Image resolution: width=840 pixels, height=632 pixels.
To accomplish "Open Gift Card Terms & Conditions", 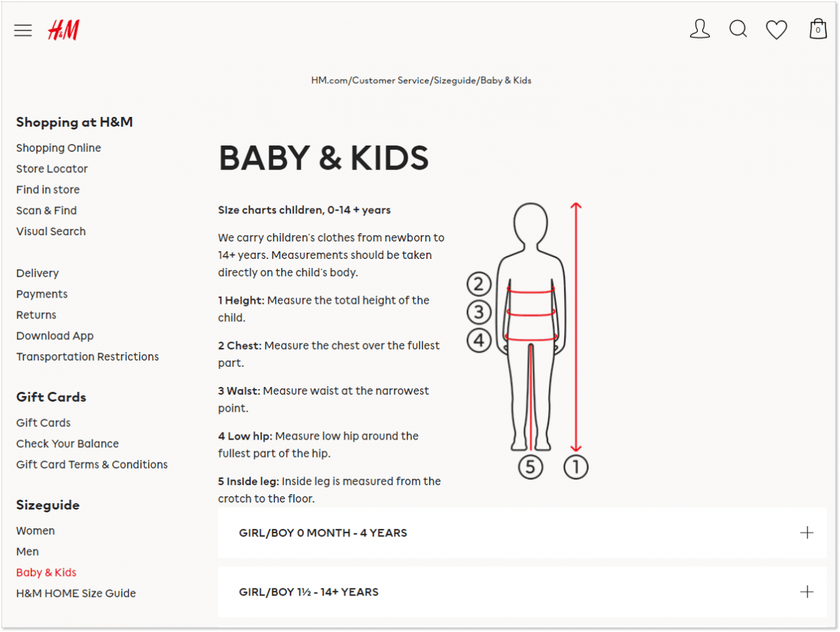I will (x=92, y=464).
